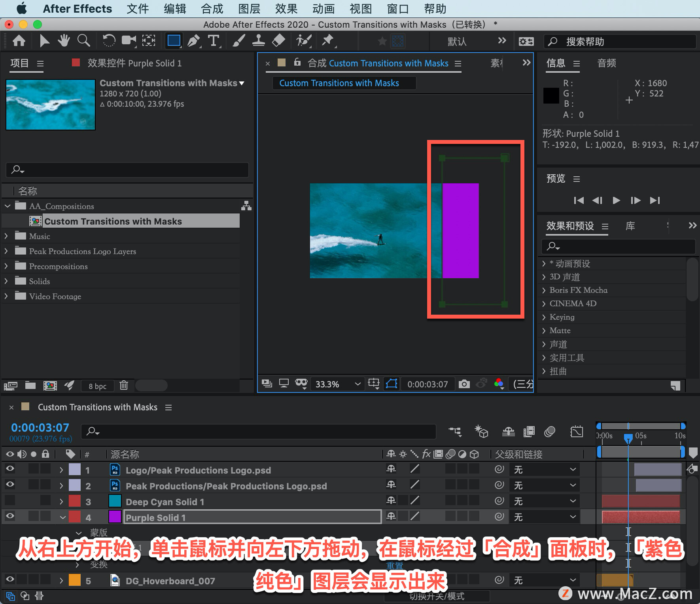The image size is (700, 604).
Task: Expand the Peak Productions Logo Layers folder
Action: (x=6, y=251)
